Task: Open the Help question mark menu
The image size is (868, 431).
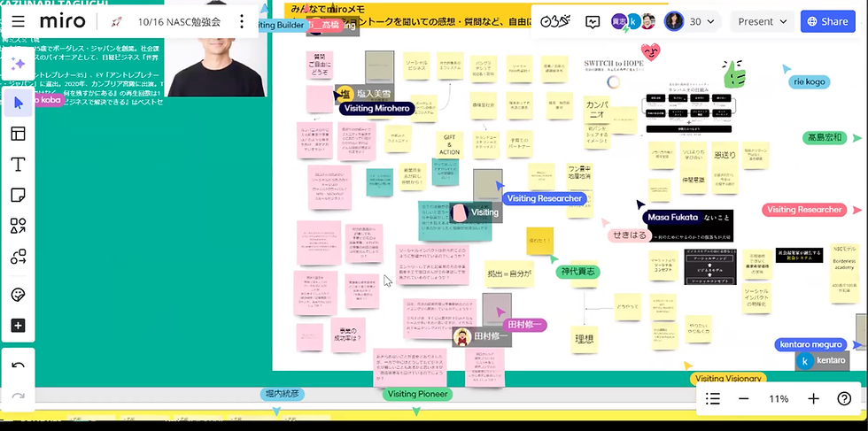Action: pyautogui.click(x=844, y=398)
